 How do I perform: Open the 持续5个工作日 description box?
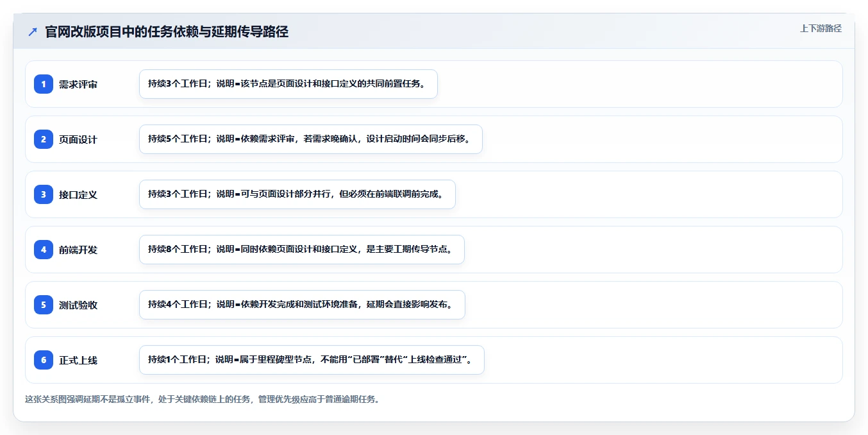tap(311, 139)
